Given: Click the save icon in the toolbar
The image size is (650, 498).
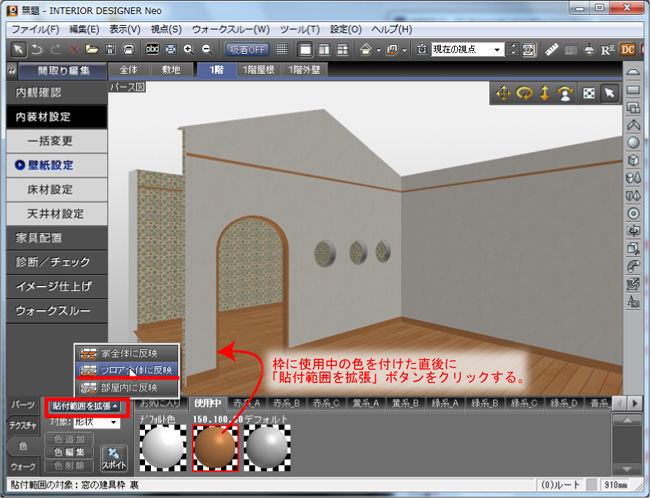Looking at the screenshot, I should pos(110,49).
